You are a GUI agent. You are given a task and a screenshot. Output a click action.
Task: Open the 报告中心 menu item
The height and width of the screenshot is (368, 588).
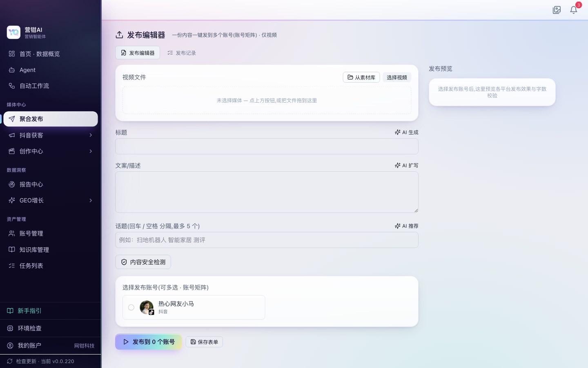point(51,184)
